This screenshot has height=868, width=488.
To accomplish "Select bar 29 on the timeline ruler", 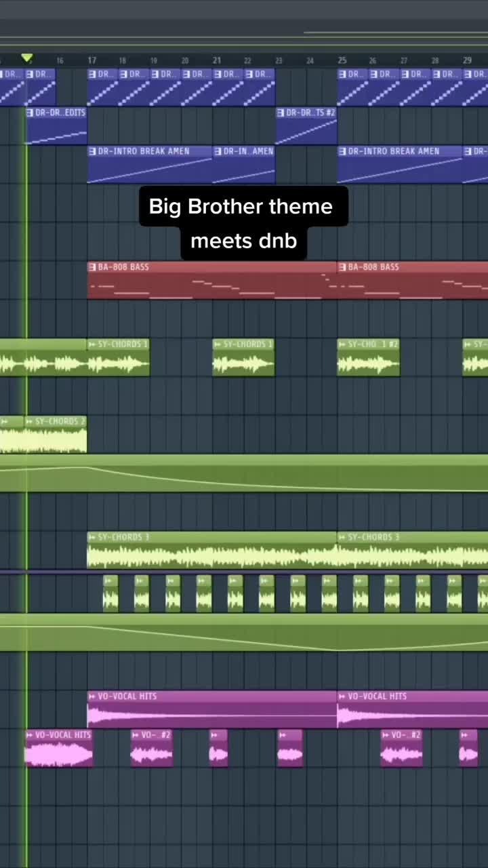I will [467, 60].
